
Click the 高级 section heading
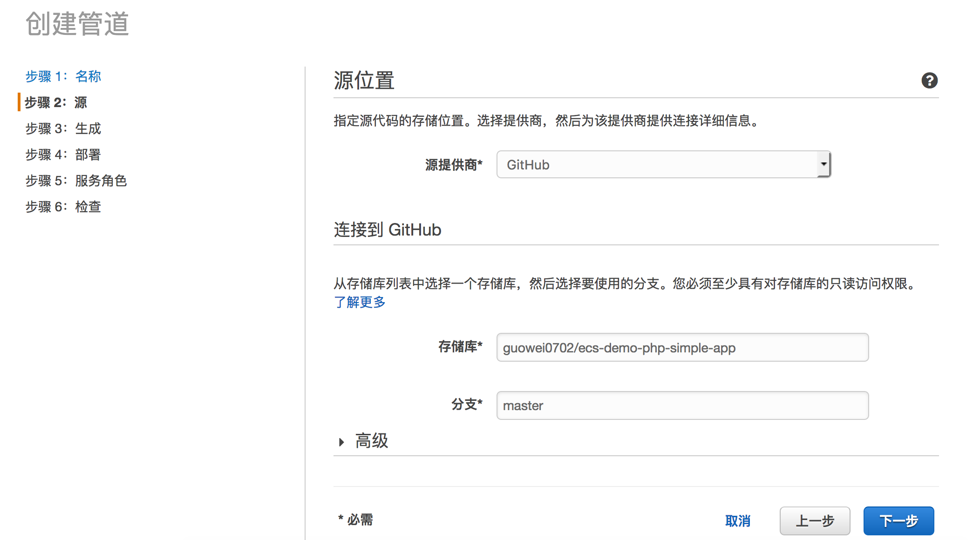tap(371, 441)
